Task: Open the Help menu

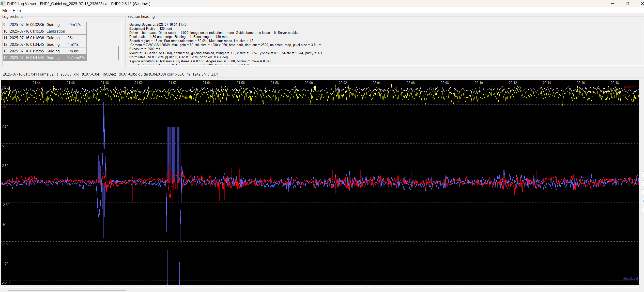Action: point(17,11)
